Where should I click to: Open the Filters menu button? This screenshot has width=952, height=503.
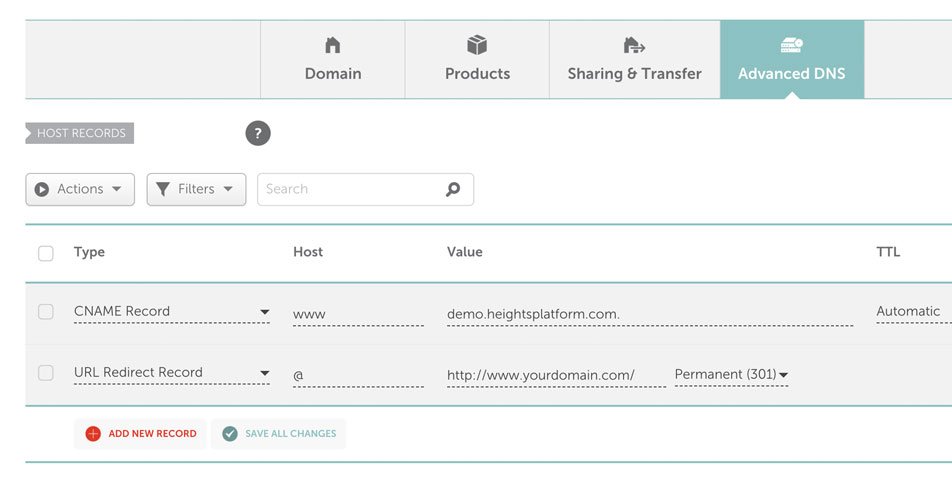pyautogui.click(x=196, y=189)
